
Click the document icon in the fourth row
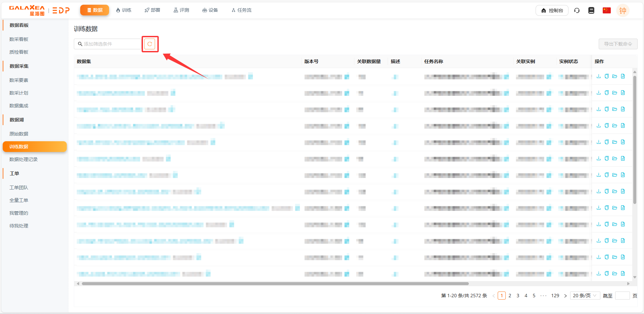[x=623, y=125]
